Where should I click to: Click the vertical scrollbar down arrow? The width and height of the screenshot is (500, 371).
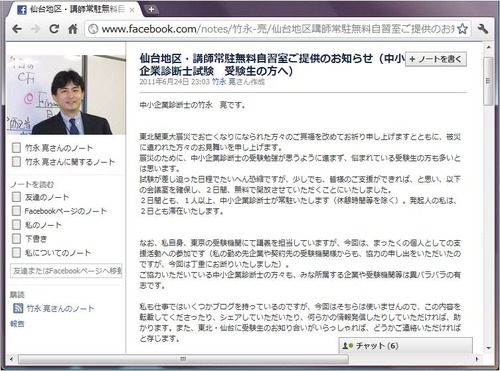[488, 348]
